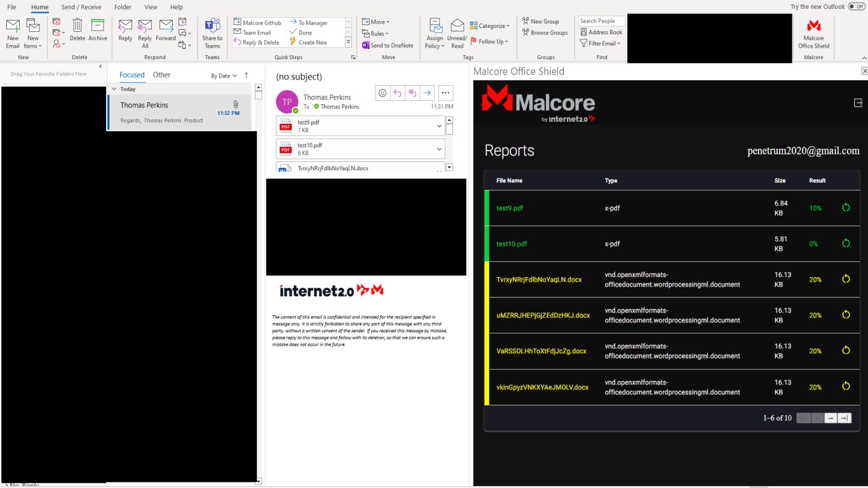The height and width of the screenshot is (488, 868).
Task: Open the Follow Up flag menu
Action: pyautogui.click(x=489, y=41)
